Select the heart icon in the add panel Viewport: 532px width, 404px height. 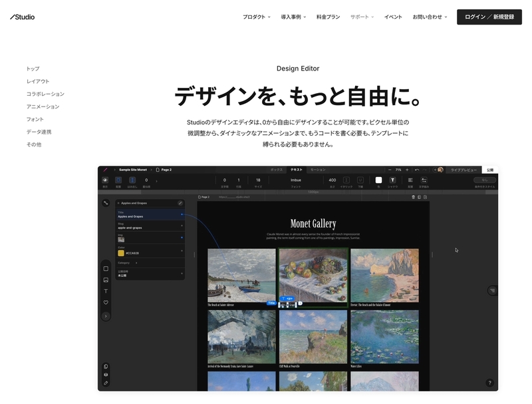point(106,302)
